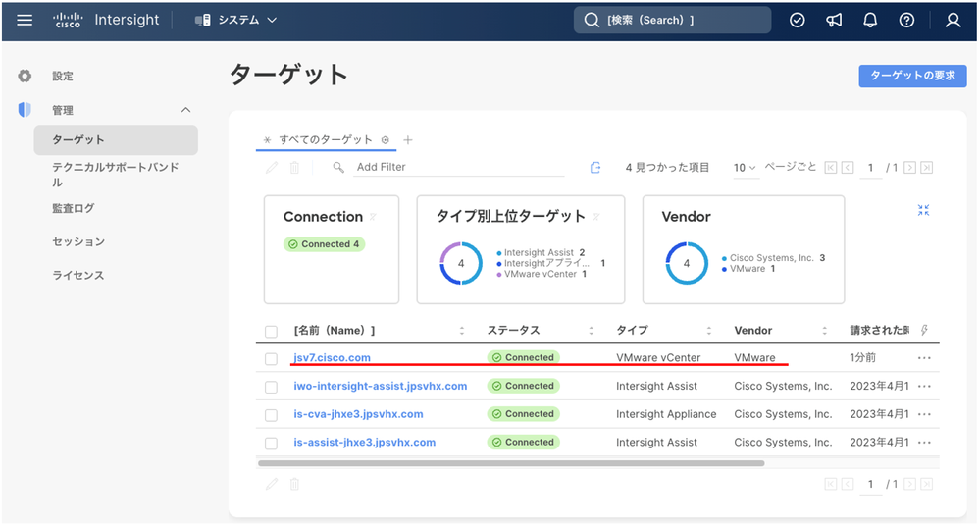Click the top search field
Viewport: 980px width, 526px height.
(672, 20)
